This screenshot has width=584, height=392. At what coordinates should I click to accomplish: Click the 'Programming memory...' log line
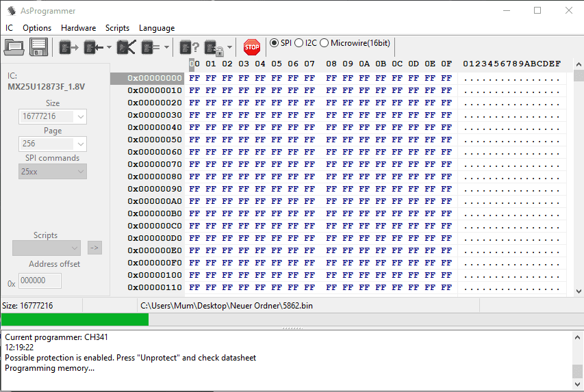point(49,368)
